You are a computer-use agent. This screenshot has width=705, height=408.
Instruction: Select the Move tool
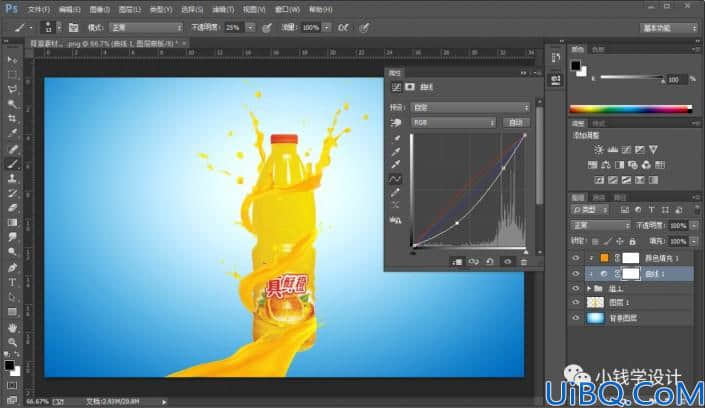tap(12, 60)
